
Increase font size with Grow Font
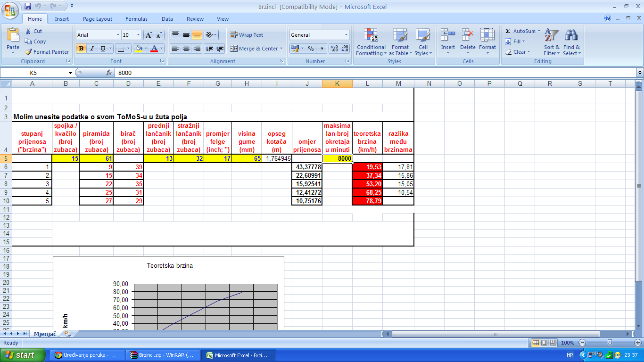click(x=148, y=35)
